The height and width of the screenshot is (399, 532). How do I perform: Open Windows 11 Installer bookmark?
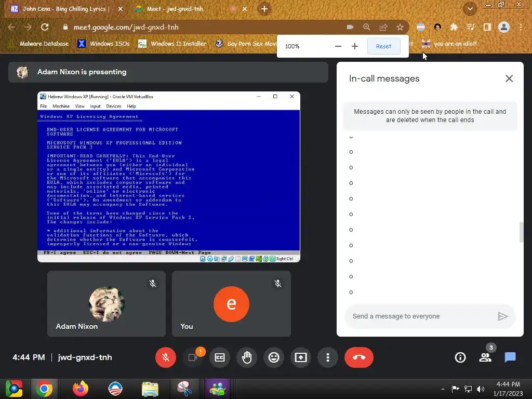172,44
